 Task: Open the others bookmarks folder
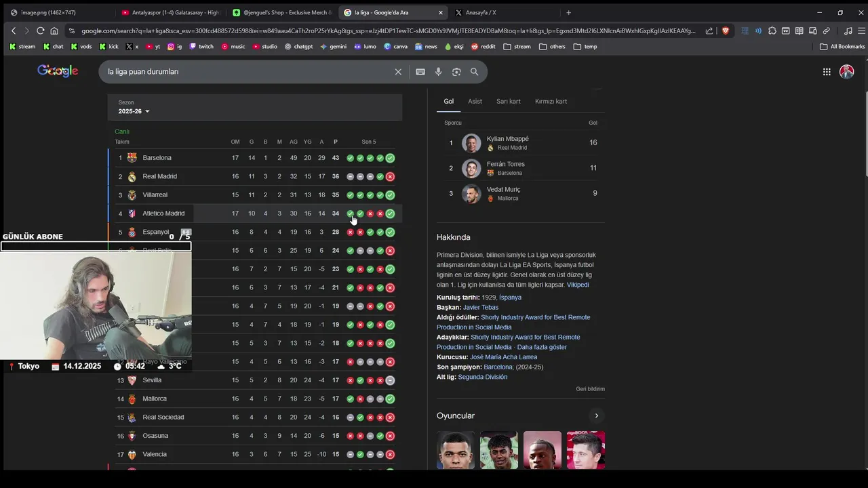(552, 47)
